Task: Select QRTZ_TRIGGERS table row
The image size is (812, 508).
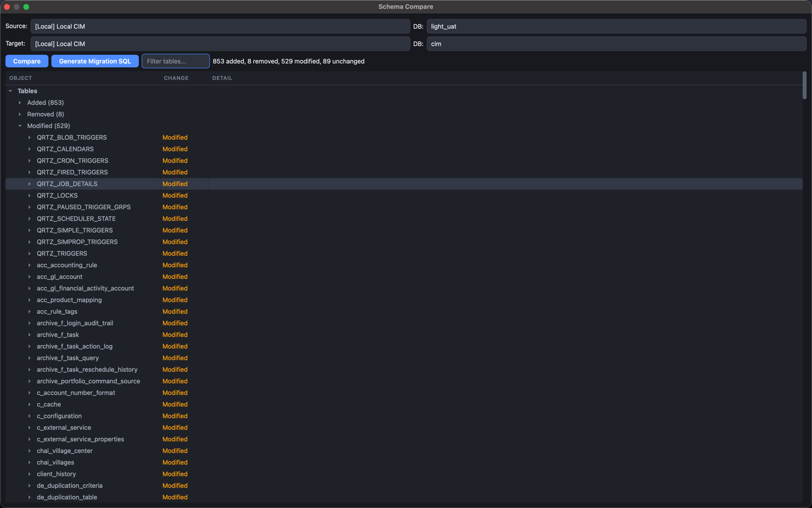Action: (404, 253)
